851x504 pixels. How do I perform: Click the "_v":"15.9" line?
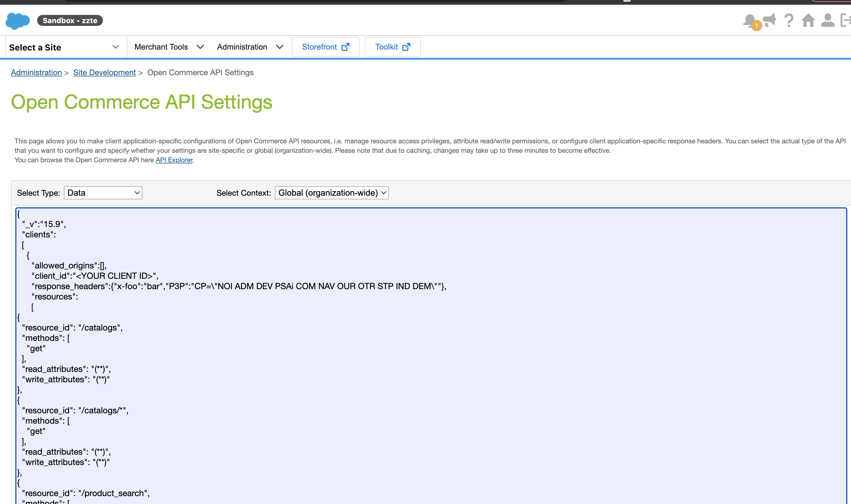44,224
